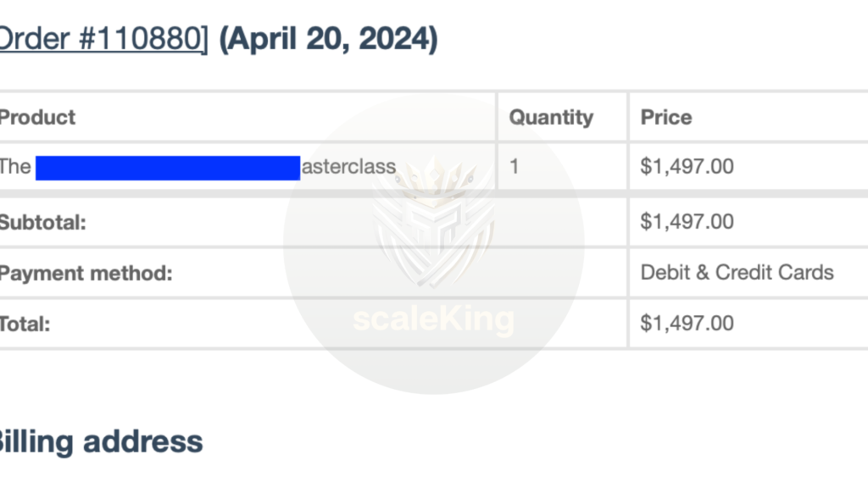This screenshot has width=868, height=488.
Task: Click the Total label
Action: tap(25, 324)
